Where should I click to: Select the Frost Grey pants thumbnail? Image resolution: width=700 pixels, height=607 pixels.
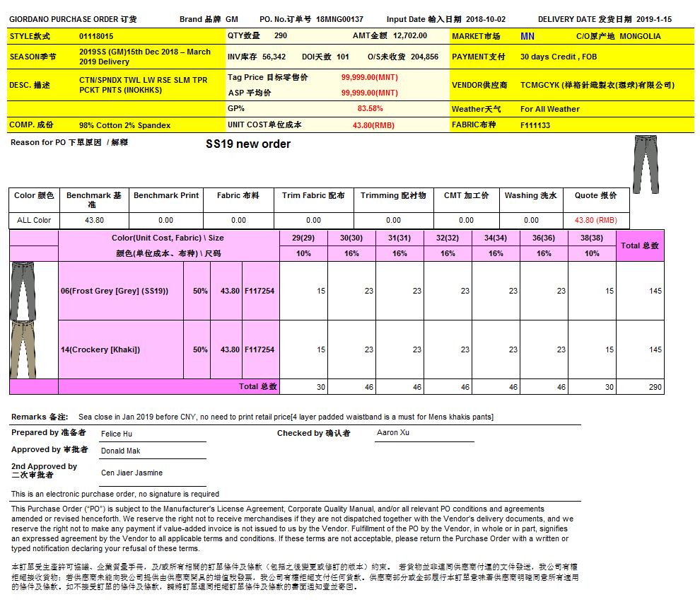[23, 291]
